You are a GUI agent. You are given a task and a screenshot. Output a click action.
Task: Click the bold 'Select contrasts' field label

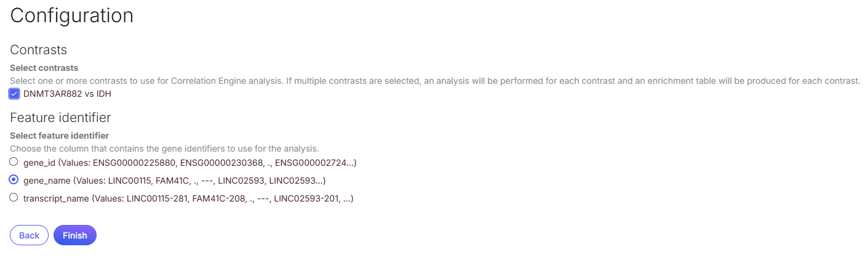(44, 68)
